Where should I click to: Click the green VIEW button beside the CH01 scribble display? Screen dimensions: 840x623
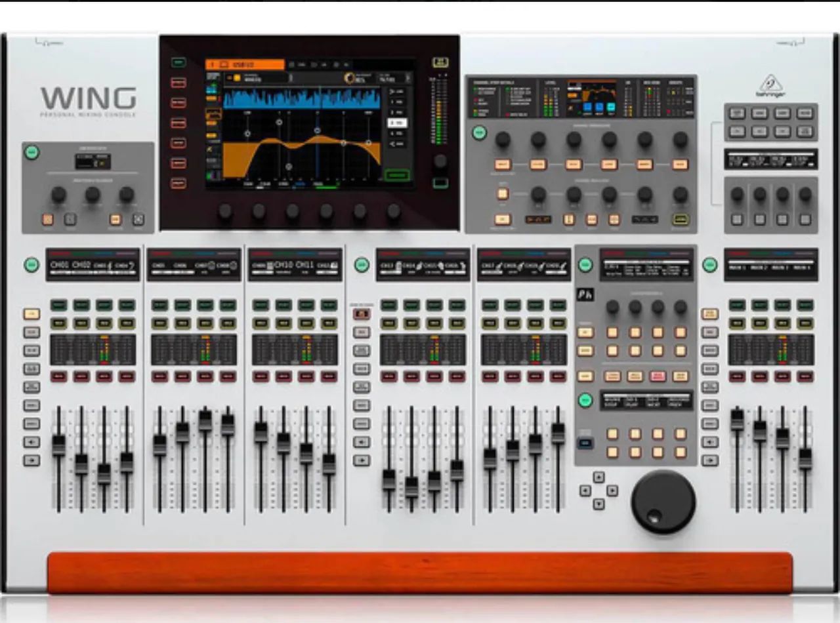point(31,265)
